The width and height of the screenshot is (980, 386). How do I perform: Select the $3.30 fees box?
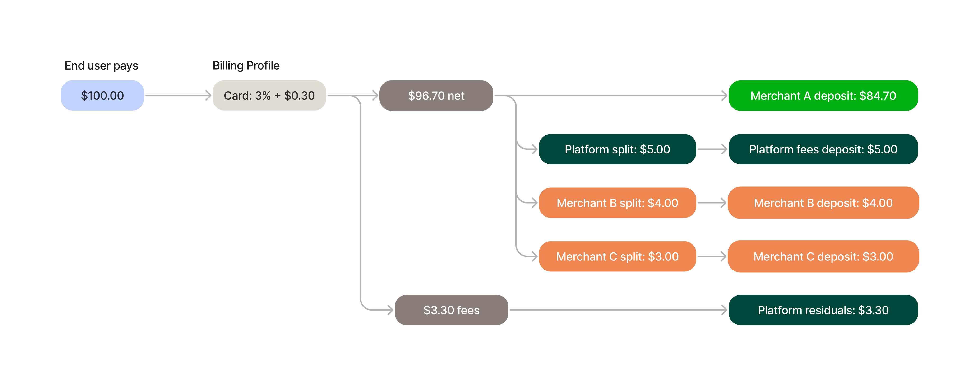click(x=452, y=310)
